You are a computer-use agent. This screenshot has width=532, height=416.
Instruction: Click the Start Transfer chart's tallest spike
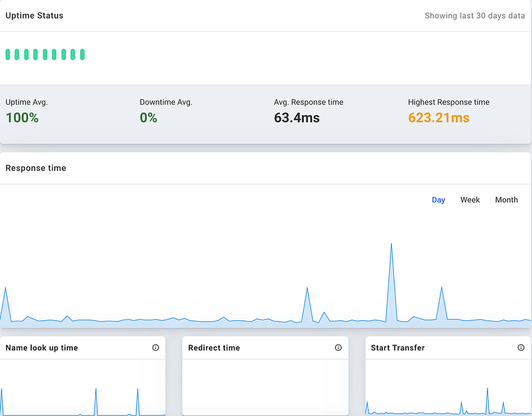(x=488, y=389)
